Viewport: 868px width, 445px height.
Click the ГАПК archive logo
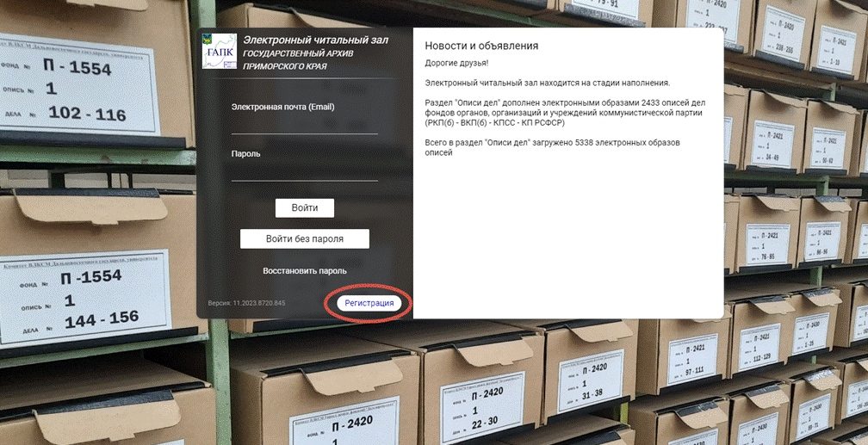219,52
